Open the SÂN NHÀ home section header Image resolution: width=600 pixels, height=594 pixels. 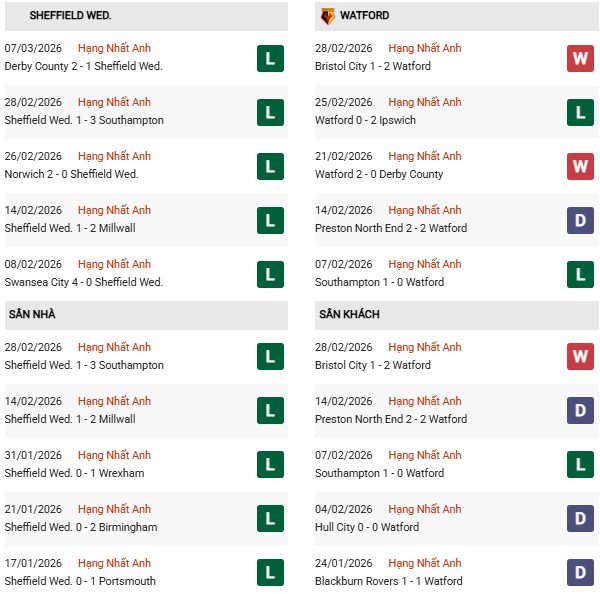(32, 315)
